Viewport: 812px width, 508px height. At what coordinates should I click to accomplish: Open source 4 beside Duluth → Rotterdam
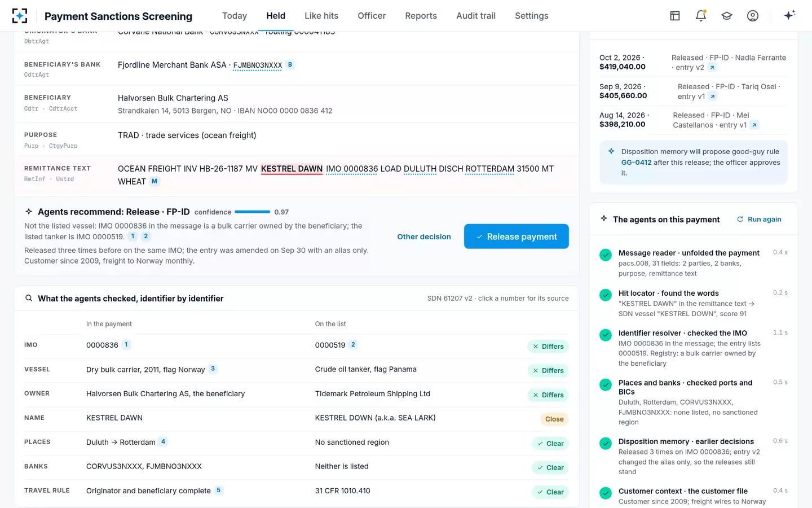tap(163, 441)
